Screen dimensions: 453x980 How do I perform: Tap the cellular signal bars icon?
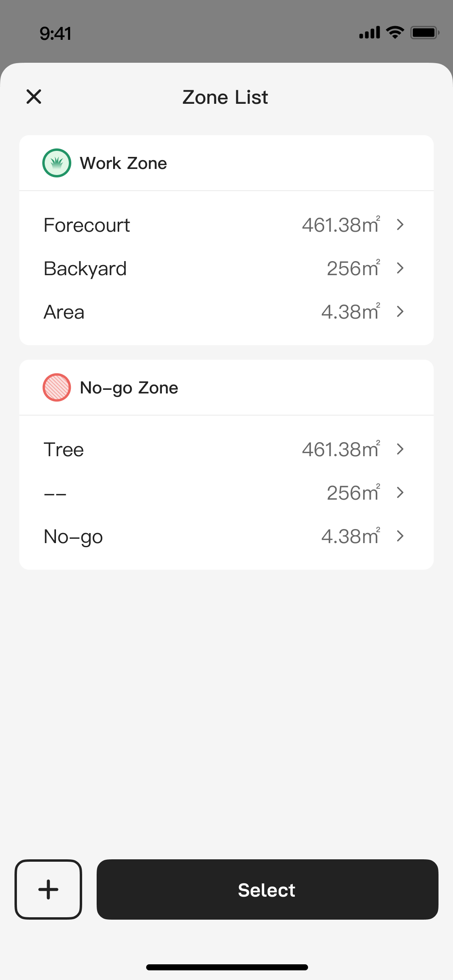(x=369, y=33)
